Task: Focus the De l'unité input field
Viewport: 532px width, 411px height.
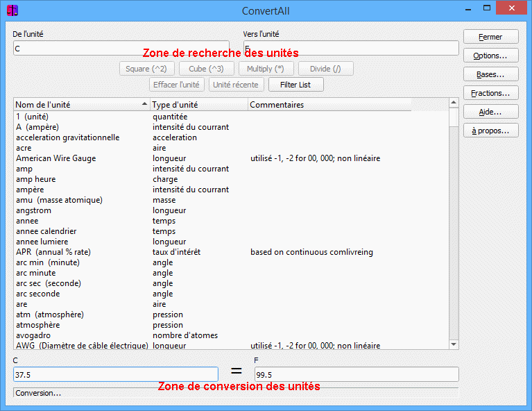Action: 121,48
